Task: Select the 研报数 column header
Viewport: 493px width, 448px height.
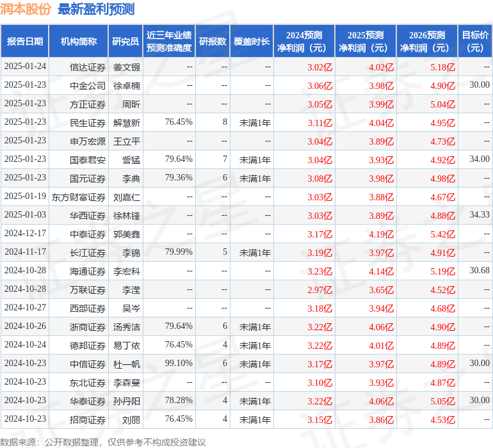Action: click(213, 42)
